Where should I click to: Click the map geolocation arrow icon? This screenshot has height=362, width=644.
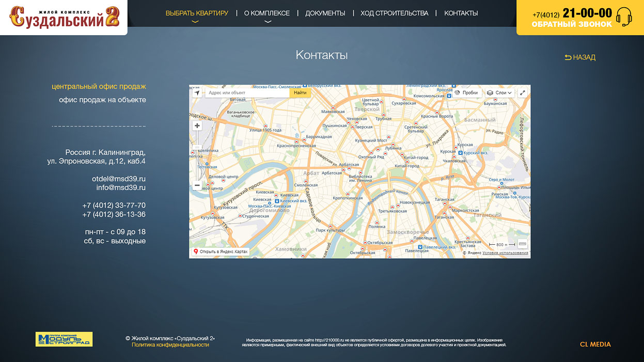point(197,93)
